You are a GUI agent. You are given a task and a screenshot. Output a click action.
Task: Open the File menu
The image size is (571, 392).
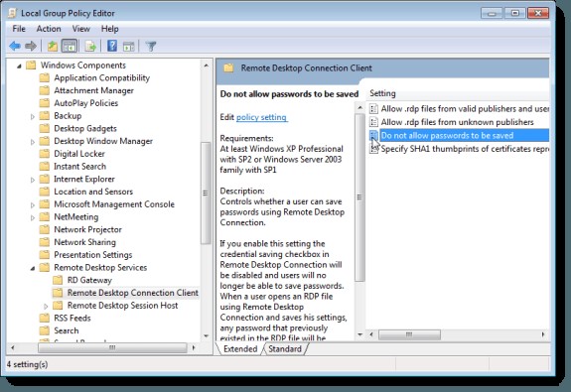[x=19, y=29]
